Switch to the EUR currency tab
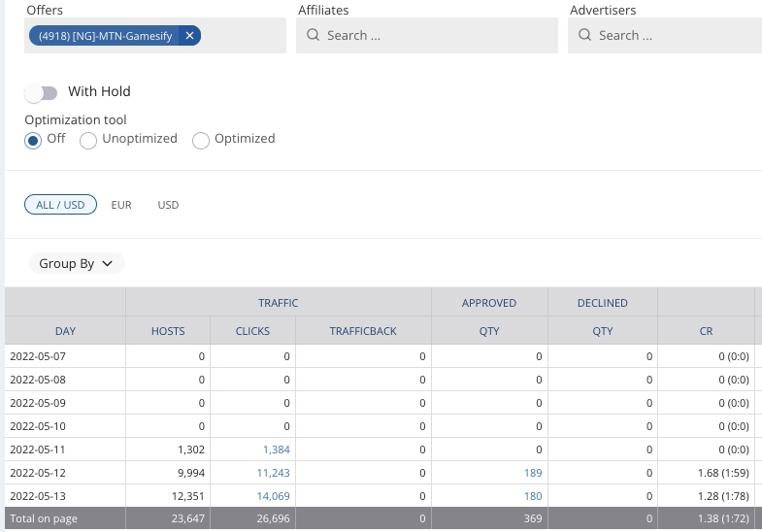762x532 pixels. [121, 205]
